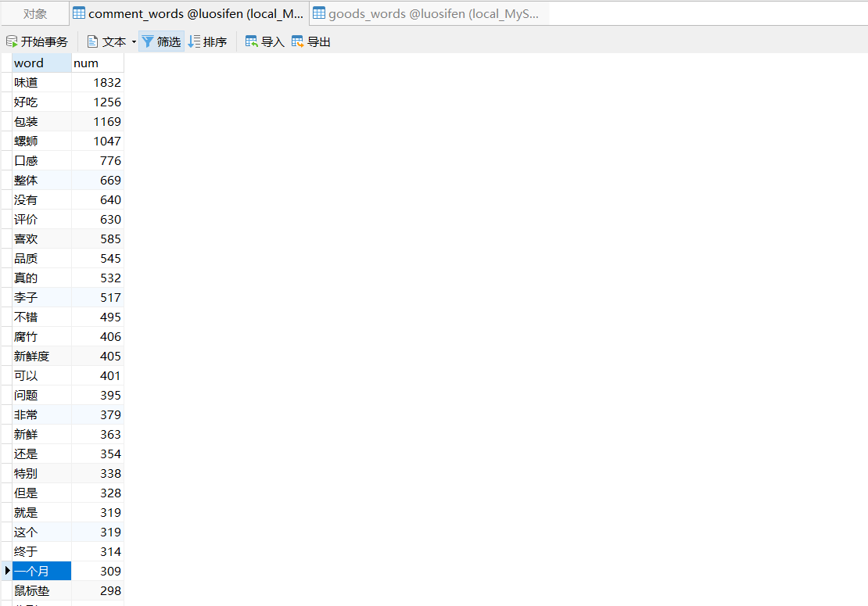Select the cell 没有
Screen dimensions: 868x606
(41, 200)
